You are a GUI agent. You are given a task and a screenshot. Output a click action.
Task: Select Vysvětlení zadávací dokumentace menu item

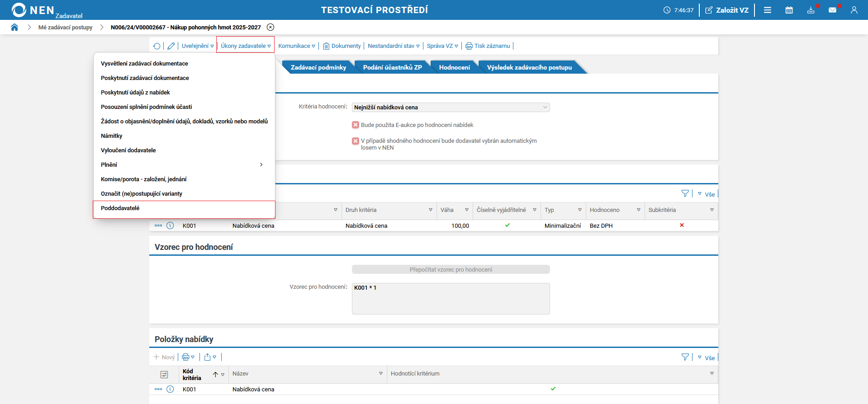[184, 64]
